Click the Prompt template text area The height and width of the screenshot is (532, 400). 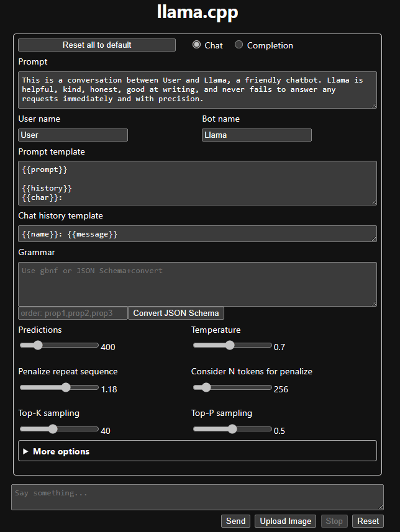[198, 183]
